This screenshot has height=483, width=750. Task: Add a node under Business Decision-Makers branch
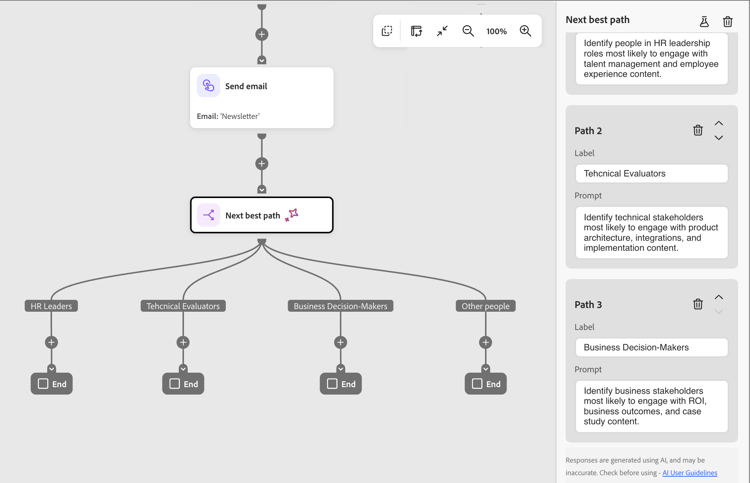pos(341,342)
